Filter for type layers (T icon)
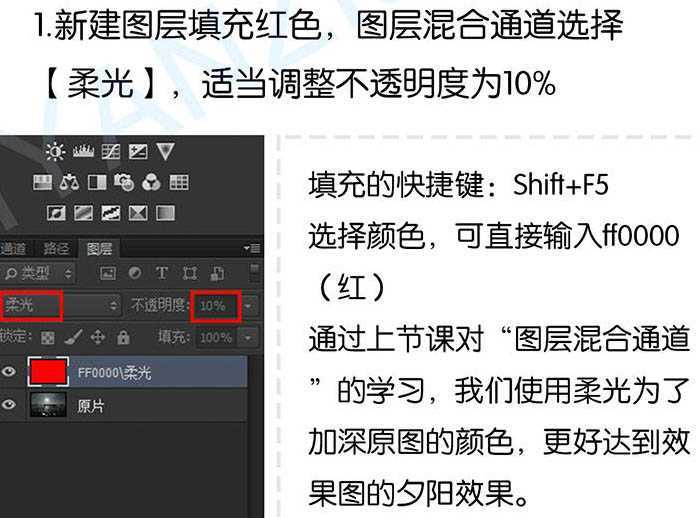This screenshot has width=698, height=518. point(162,273)
